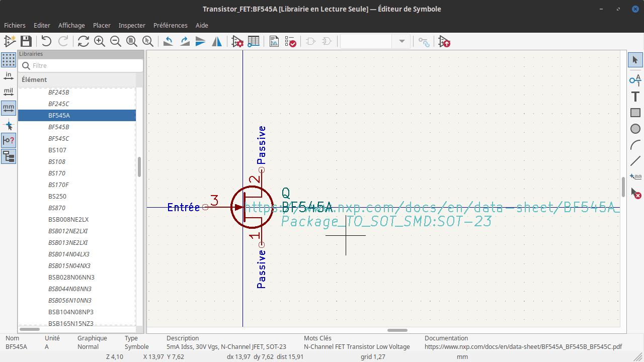Click the library list vertical scrollbar
The height and width of the screenshot is (362, 644).
[x=139, y=167]
